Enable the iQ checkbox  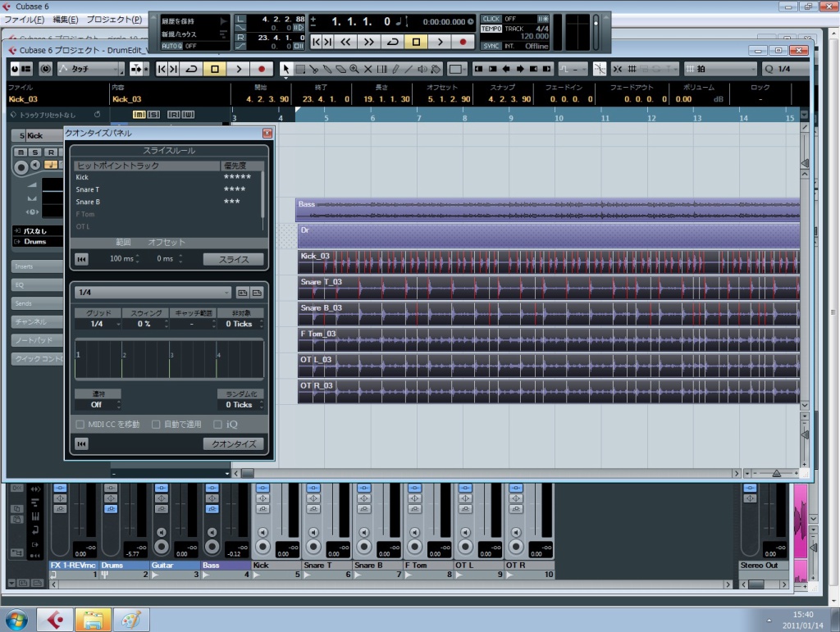(217, 425)
